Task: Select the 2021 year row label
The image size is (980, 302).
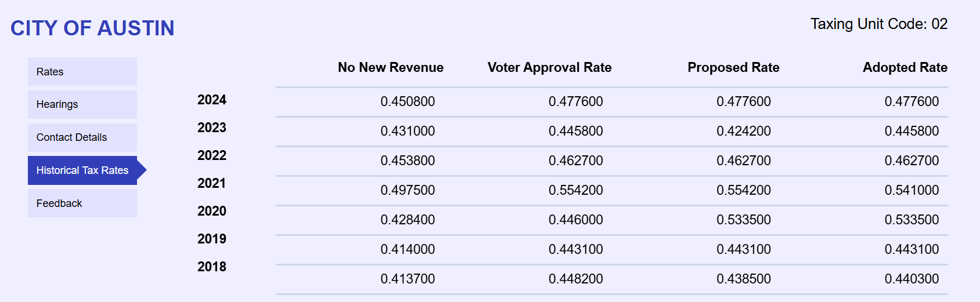Action: [212, 183]
